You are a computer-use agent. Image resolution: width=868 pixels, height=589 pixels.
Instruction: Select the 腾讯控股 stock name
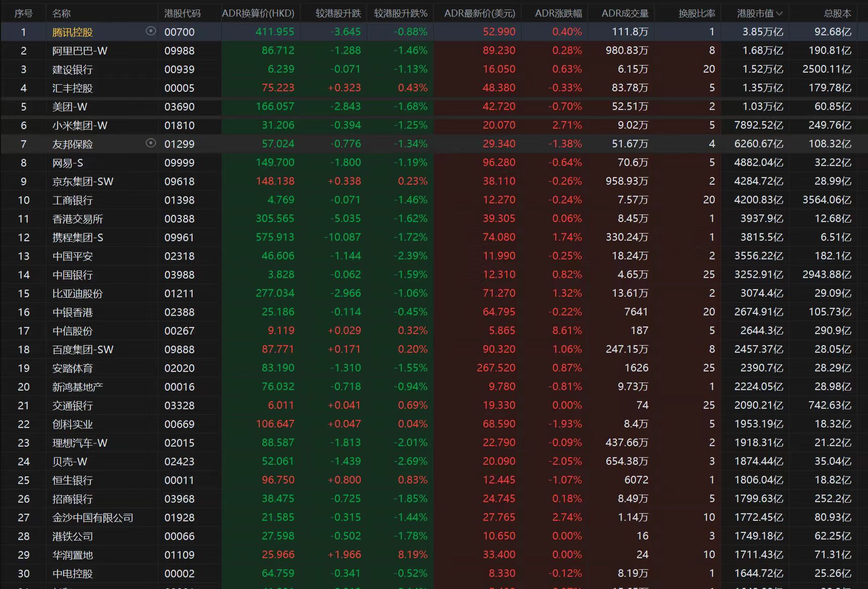73,32
